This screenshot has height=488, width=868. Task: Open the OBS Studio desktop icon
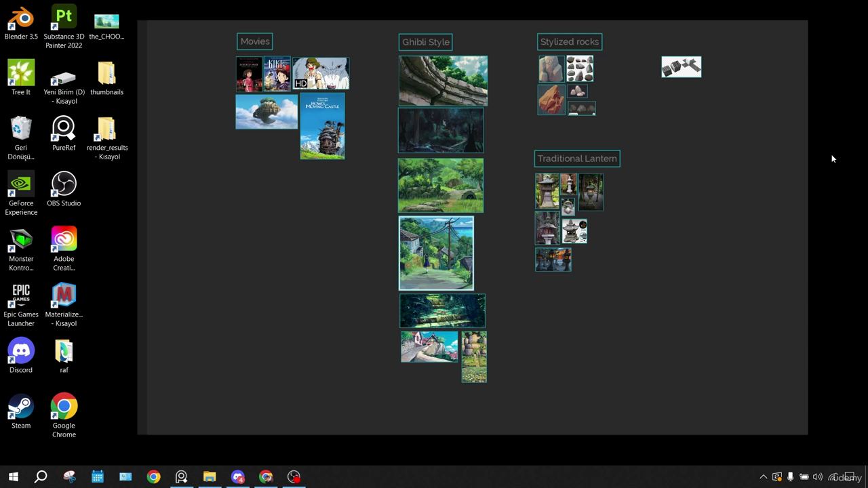(64, 189)
